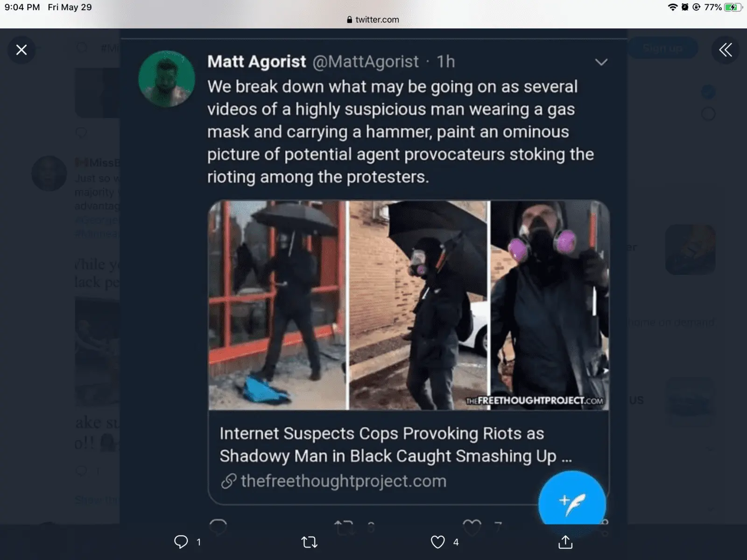View the middle umbrella man photo

pyautogui.click(x=419, y=306)
